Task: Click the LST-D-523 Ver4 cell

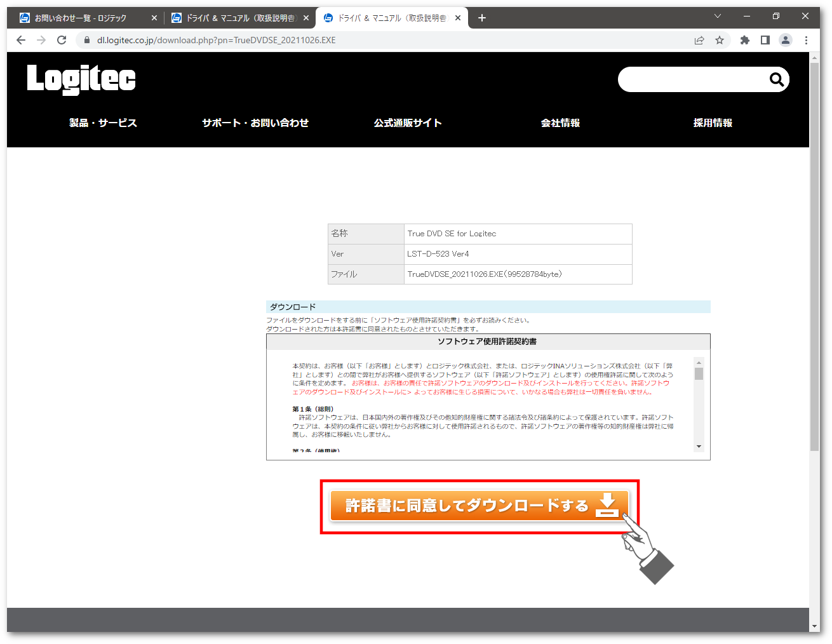Action: pyautogui.click(x=518, y=254)
